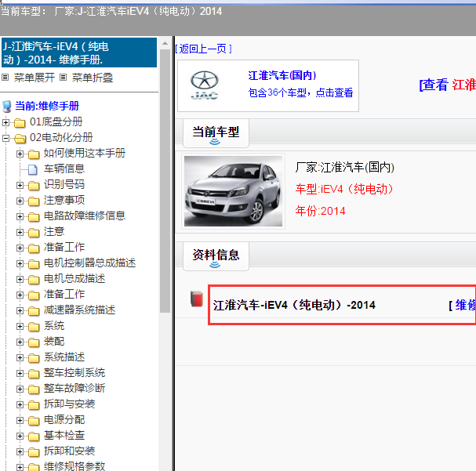This screenshot has width=476, height=471.
Task: Click the 菜单展开 menu option
Action: (x=35, y=78)
